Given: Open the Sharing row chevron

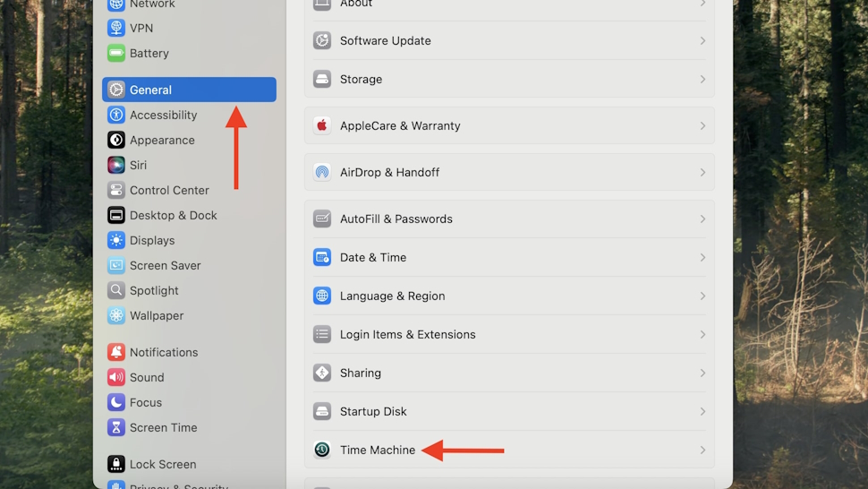Looking at the screenshot, I should 702,373.
